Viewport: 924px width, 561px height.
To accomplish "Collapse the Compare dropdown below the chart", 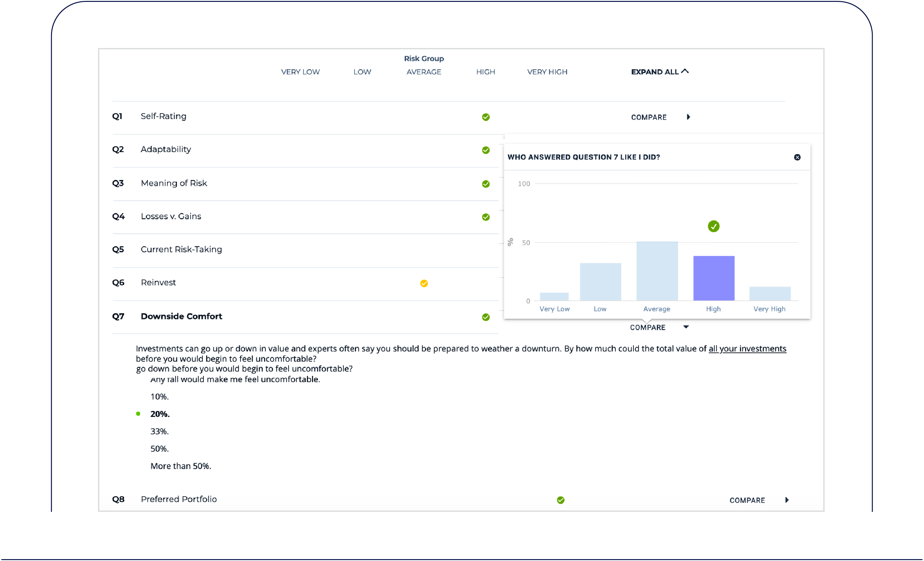I will click(686, 327).
